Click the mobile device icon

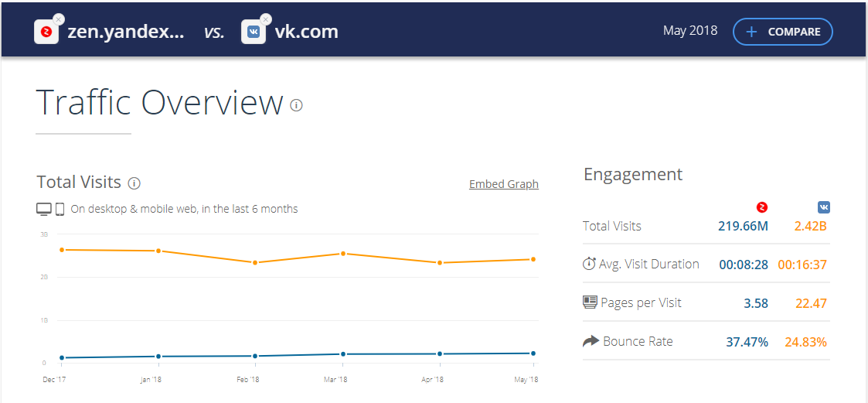coord(60,209)
